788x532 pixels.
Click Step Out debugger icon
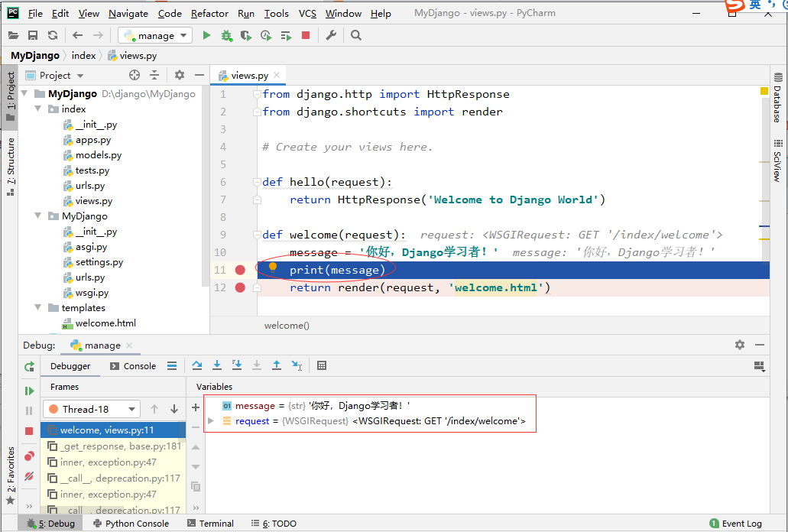277,365
